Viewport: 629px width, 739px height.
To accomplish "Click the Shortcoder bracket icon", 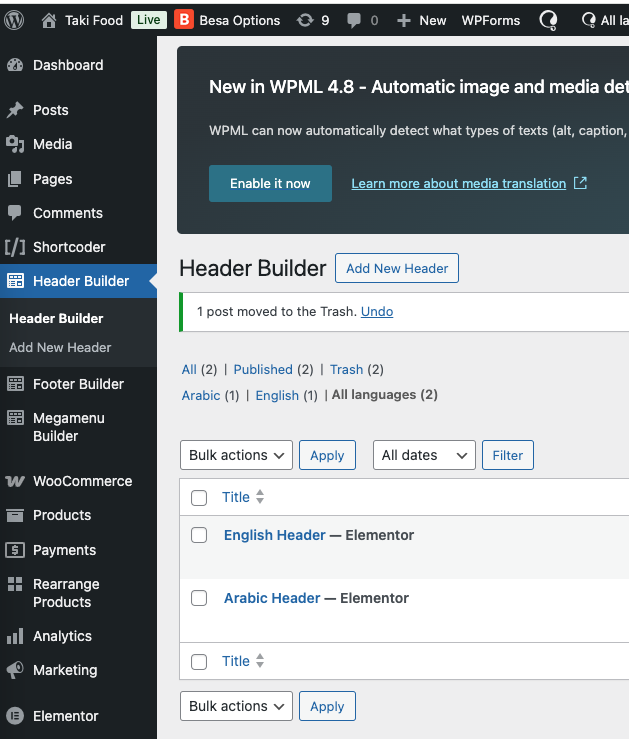I will (15, 247).
